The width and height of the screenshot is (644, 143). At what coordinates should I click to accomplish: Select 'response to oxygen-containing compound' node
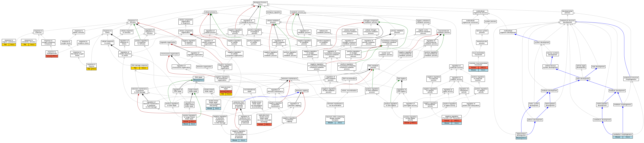(x=48, y=42)
